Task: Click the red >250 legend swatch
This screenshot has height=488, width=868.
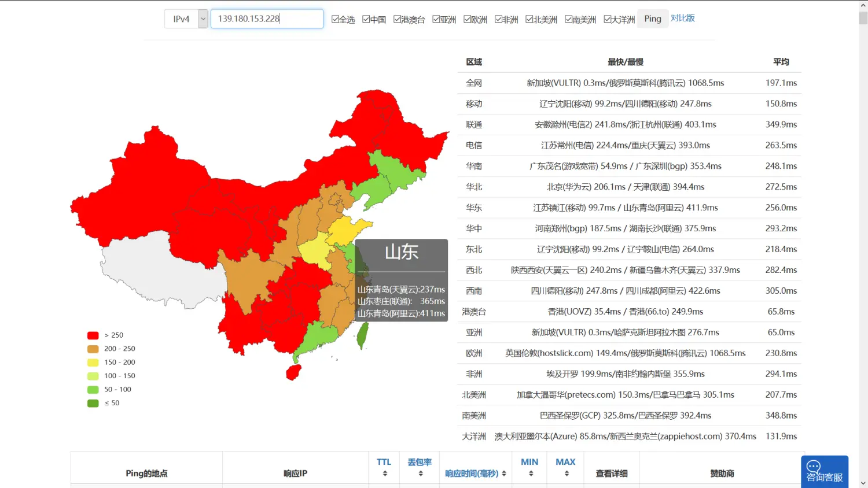Action: pyautogui.click(x=93, y=335)
